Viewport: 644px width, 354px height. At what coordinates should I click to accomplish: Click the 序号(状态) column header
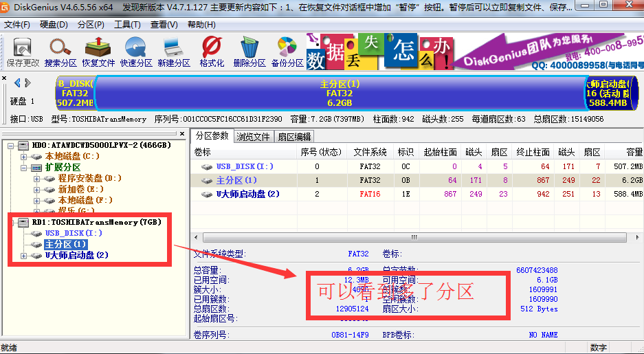click(322, 153)
